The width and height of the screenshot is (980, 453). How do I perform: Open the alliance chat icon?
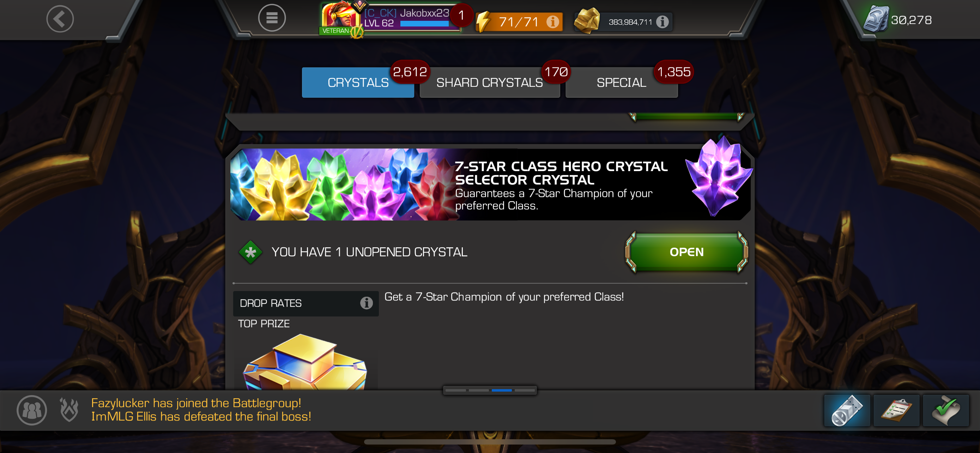(32, 410)
